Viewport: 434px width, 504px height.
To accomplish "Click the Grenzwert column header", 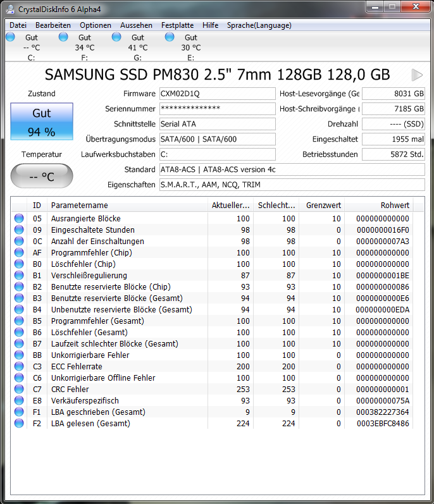I will [x=322, y=206].
